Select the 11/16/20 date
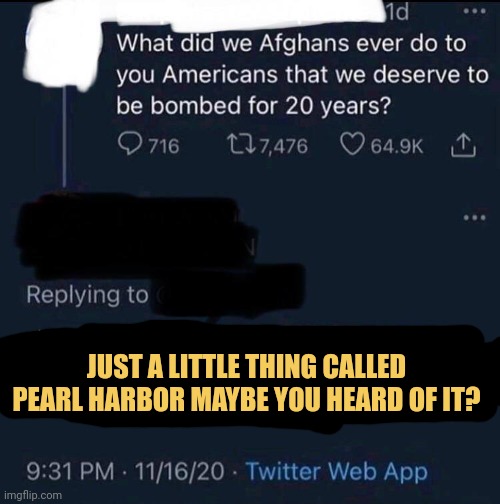This screenshot has width=500, height=504. click(179, 471)
